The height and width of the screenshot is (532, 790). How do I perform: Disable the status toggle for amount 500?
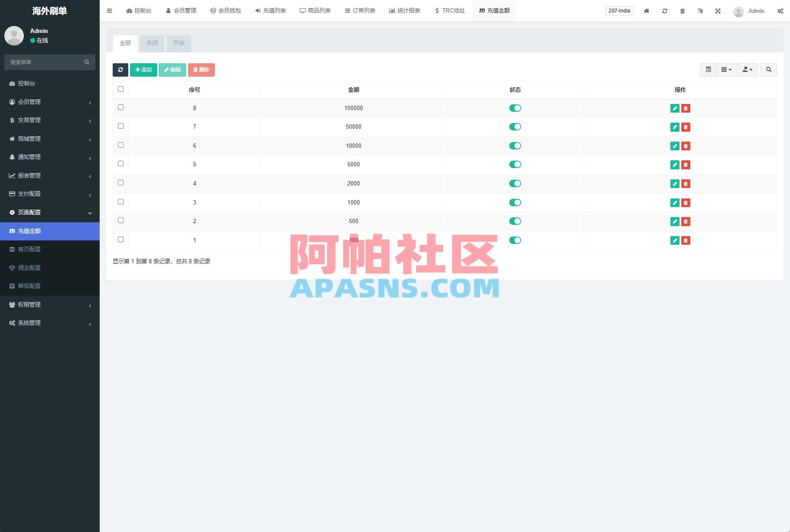[x=515, y=221]
